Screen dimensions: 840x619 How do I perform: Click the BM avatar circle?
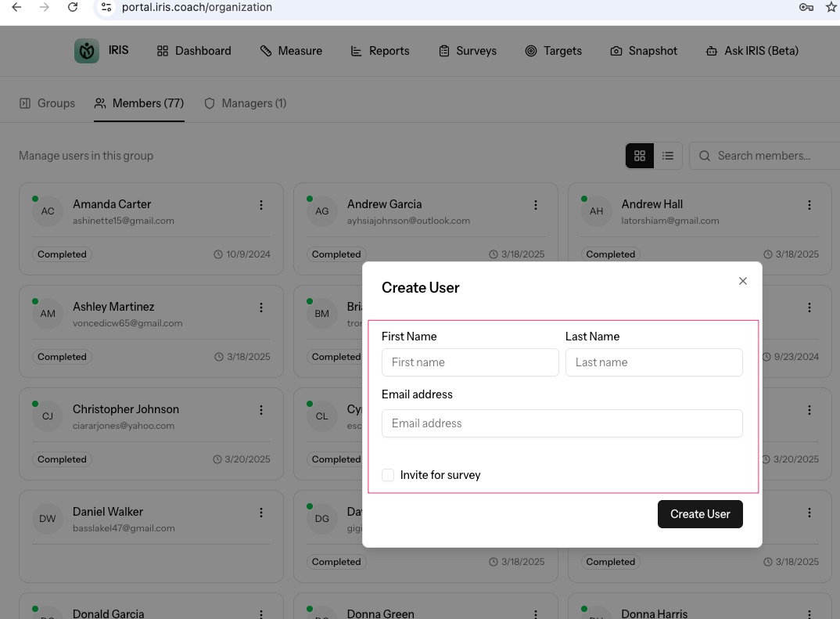pyautogui.click(x=322, y=314)
